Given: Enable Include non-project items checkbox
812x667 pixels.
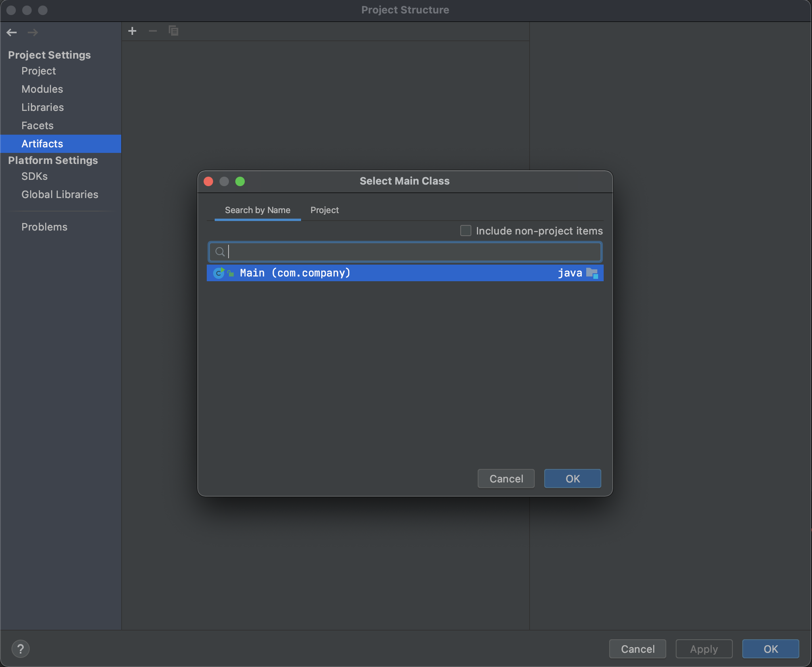Looking at the screenshot, I should click(x=466, y=231).
